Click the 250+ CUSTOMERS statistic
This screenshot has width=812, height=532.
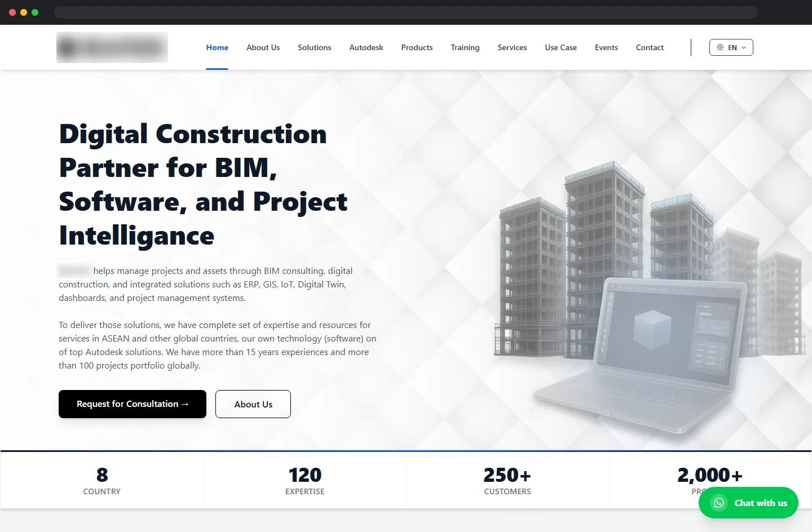click(x=507, y=481)
